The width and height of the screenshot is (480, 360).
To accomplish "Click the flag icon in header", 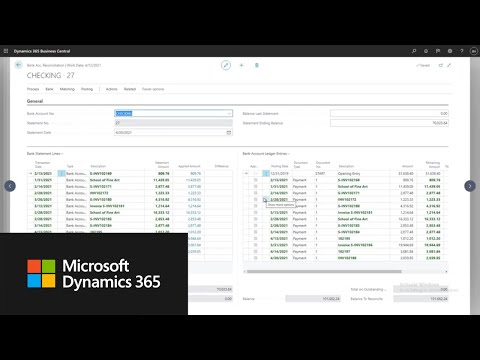I will (x=438, y=51).
